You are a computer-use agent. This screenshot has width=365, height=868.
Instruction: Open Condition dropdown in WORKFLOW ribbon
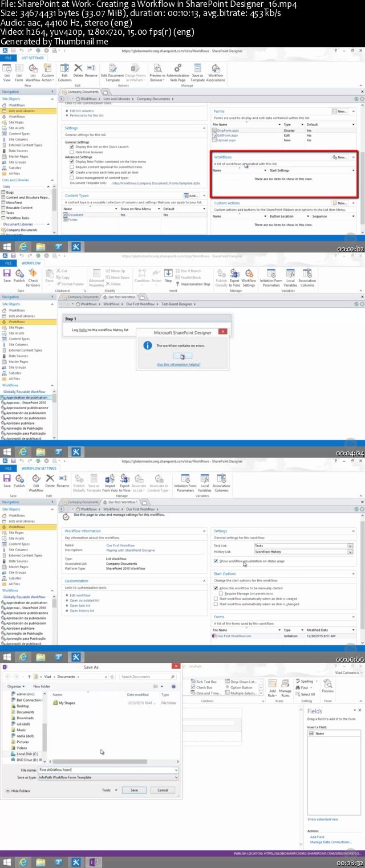[141, 278]
